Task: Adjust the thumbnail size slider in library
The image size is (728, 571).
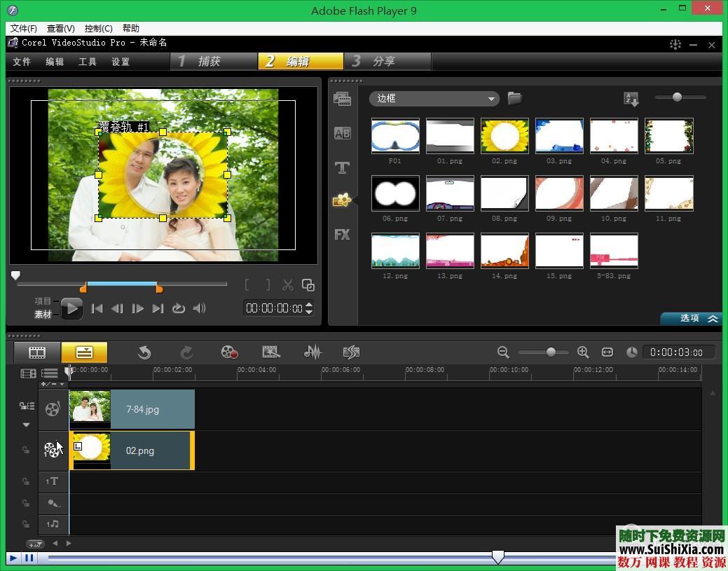Action: click(677, 97)
